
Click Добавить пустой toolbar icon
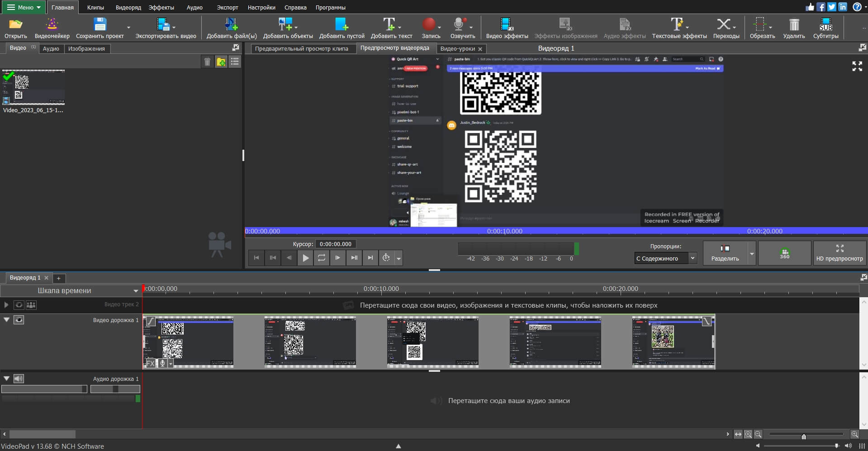point(342,24)
